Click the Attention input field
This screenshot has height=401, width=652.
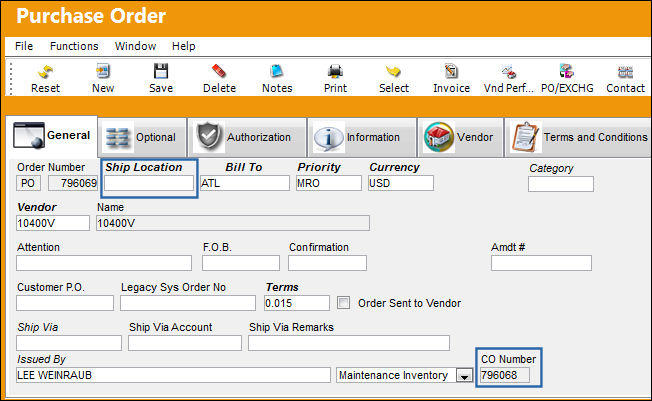tap(104, 263)
